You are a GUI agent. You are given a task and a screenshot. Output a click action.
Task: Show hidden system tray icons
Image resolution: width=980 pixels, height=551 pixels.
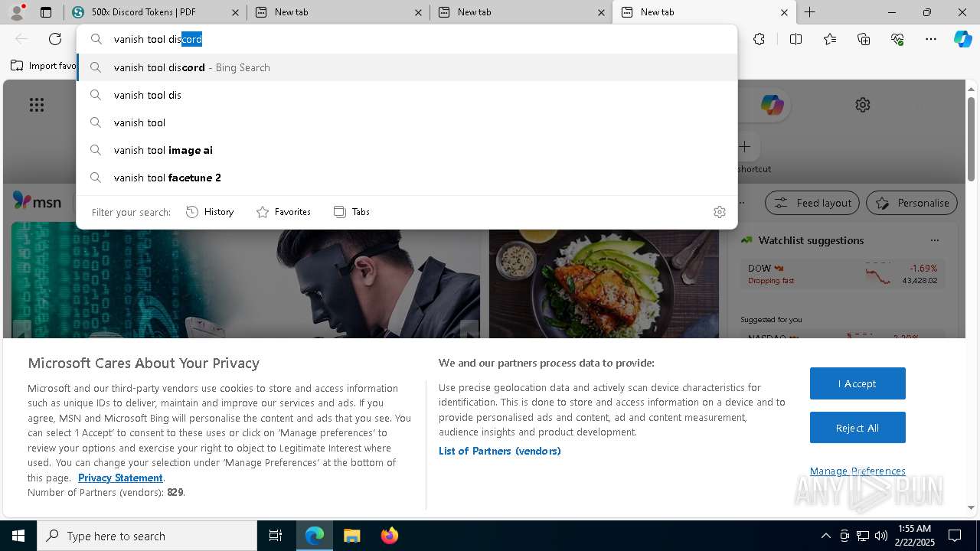[x=825, y=536]
